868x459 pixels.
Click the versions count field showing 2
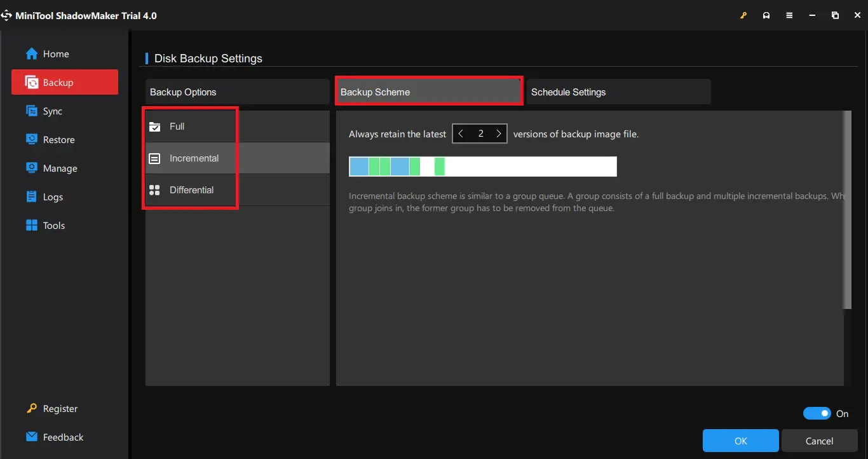point(480,134)
